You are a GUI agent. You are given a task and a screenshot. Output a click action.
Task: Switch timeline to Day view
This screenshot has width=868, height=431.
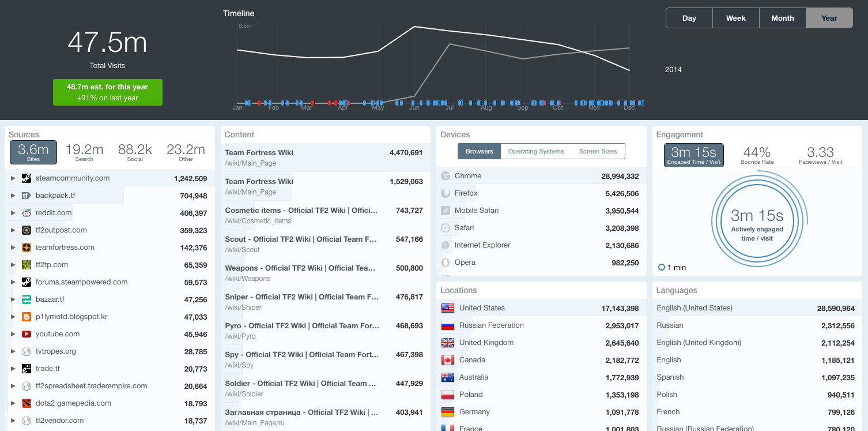(x=689, y=18)
